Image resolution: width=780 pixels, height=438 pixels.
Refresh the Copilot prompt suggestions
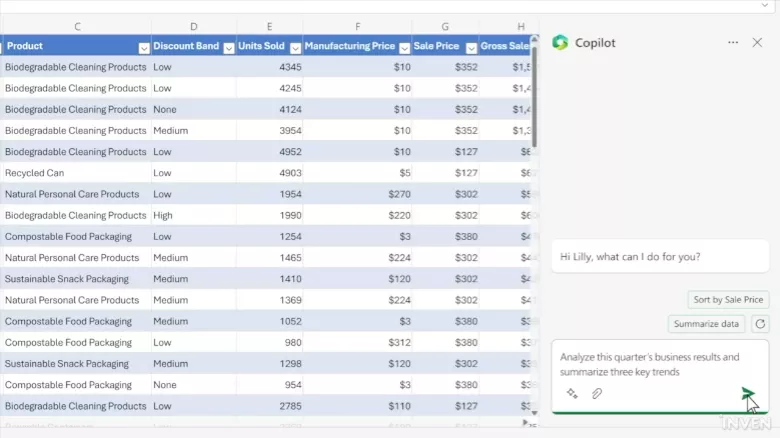tap(760, 324)
